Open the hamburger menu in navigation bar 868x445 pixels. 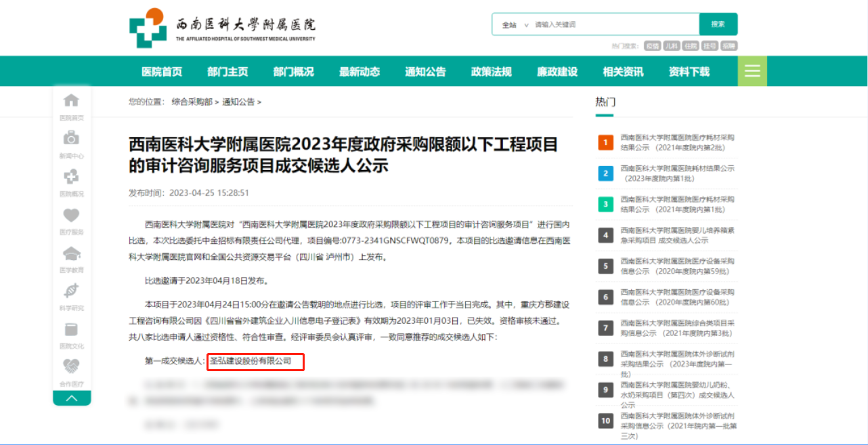click(752, 71)
